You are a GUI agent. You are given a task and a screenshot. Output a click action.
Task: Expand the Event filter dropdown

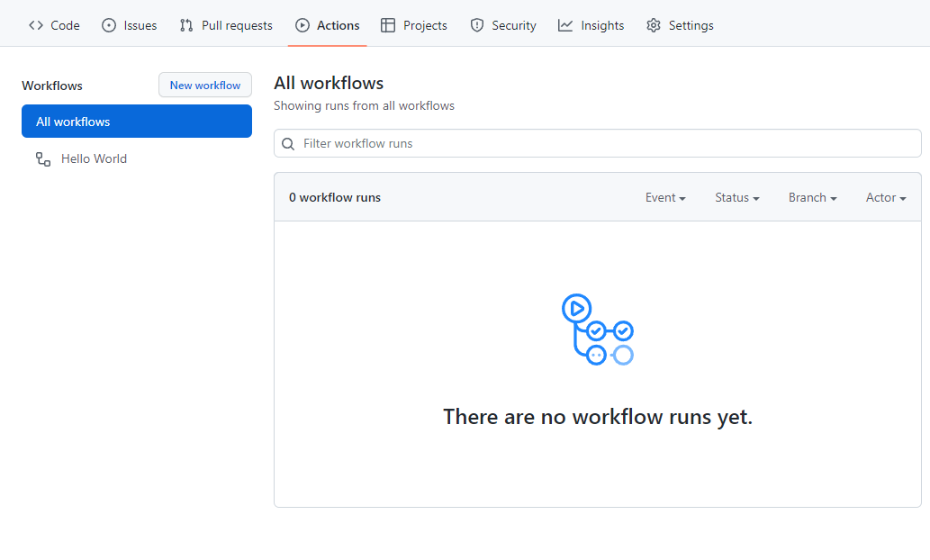tap(665, 197)
